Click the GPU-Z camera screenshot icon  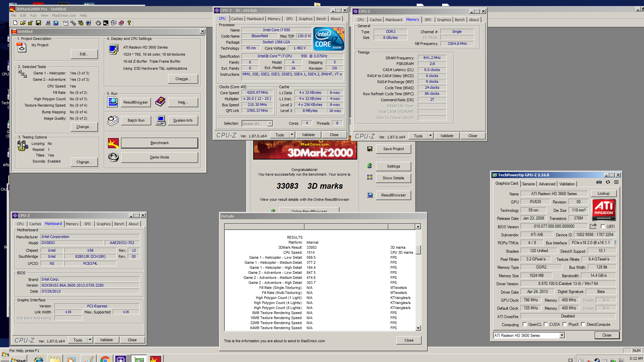(x=599, y=182)
